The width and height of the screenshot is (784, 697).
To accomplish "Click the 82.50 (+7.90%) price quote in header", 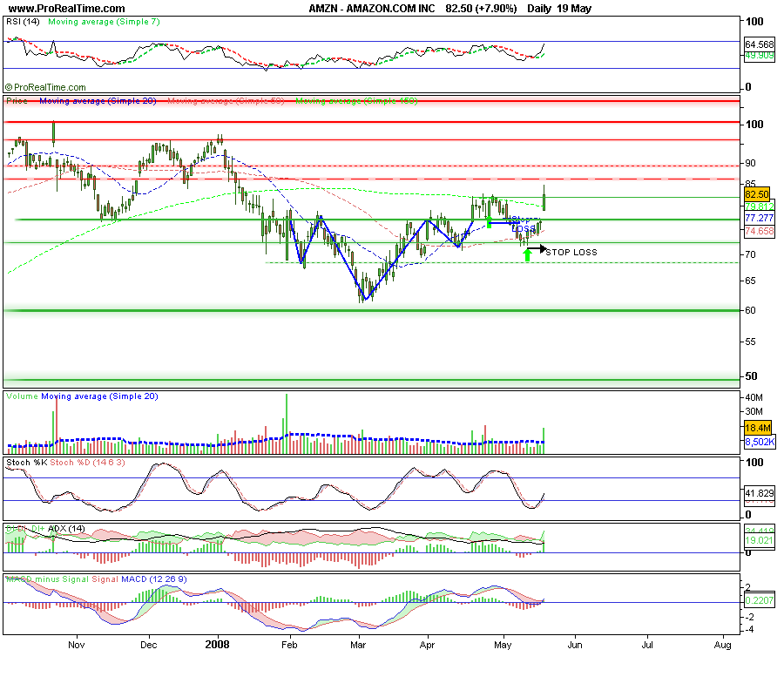I will point(481,9).
